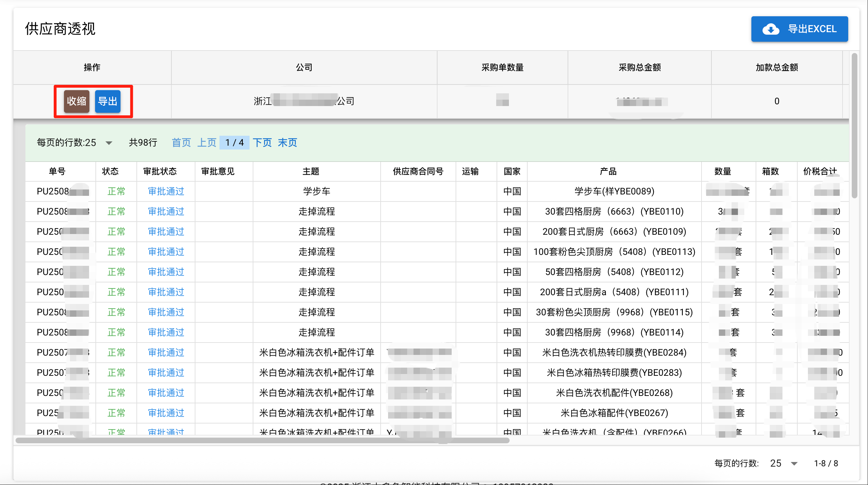The image size is (868, 485).
Task: Click the 采购总金额 column header
Action: 640,68
